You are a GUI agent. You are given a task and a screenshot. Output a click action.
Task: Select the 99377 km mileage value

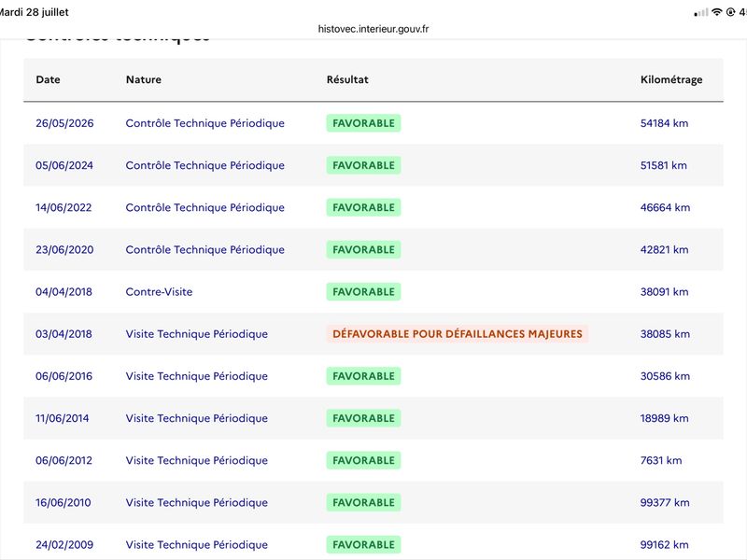(665, 502)
